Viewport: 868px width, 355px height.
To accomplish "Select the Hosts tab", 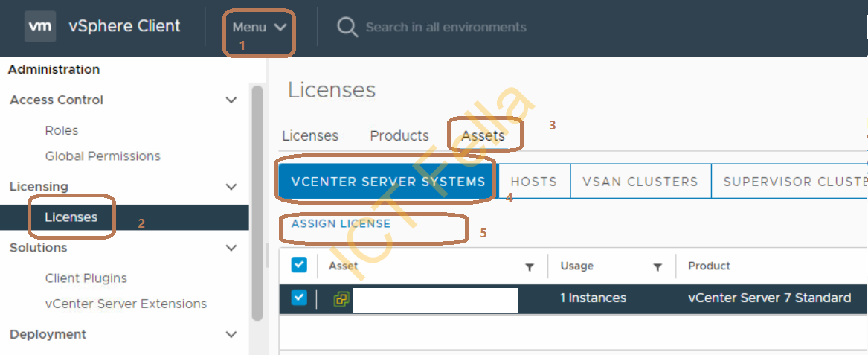I will [x=534, y=181].
